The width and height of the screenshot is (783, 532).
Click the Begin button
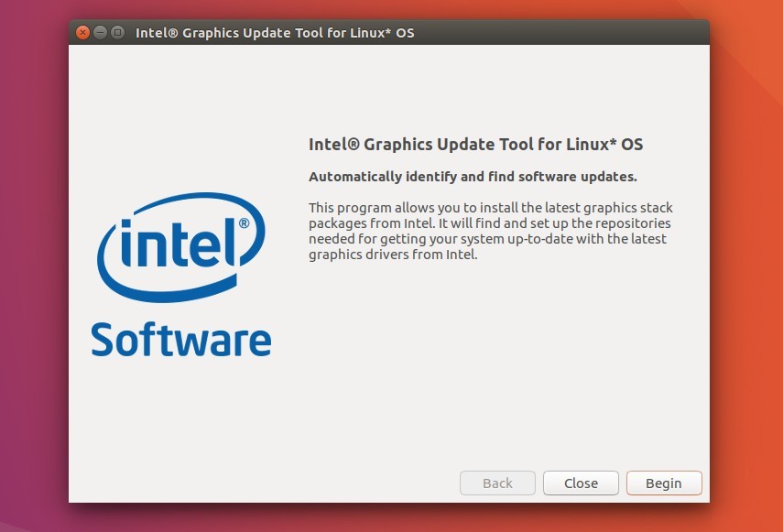point(664,483)
